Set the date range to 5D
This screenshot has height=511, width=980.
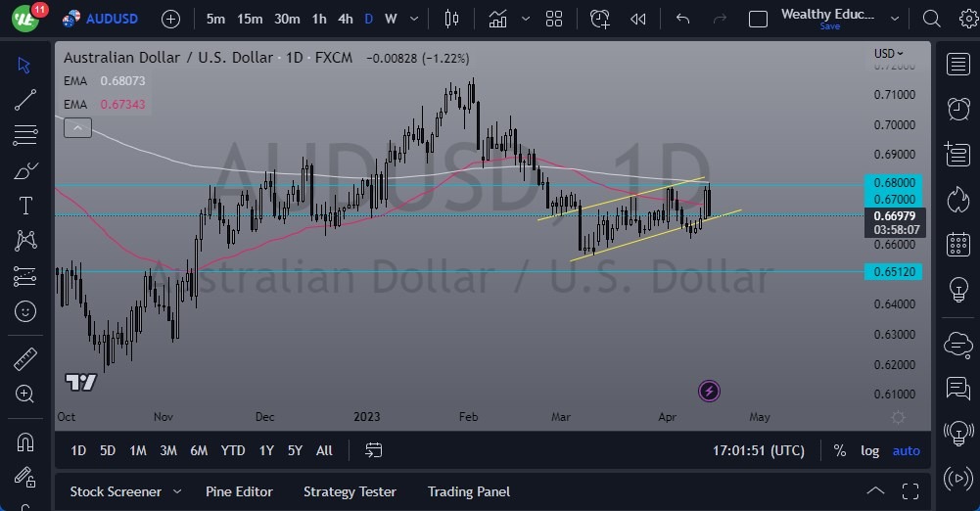click(108, 450)
